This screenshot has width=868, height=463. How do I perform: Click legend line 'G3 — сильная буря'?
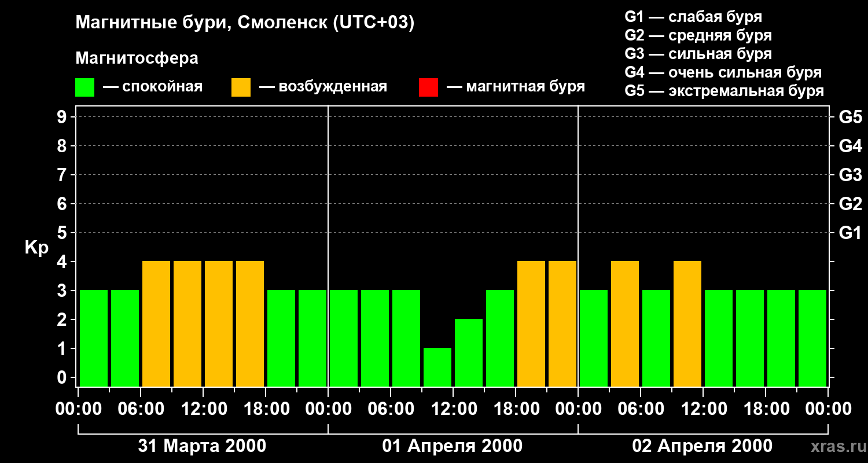click(698, 54)
